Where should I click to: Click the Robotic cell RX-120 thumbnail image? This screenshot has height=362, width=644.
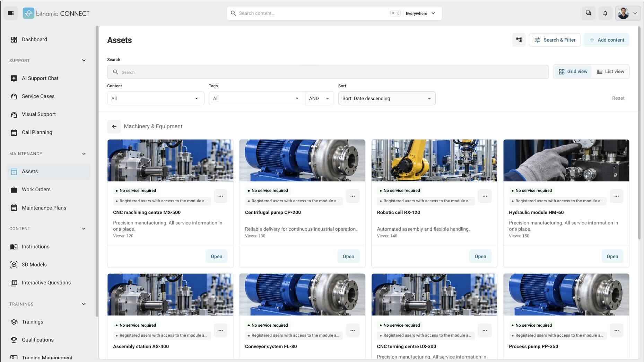434,160
